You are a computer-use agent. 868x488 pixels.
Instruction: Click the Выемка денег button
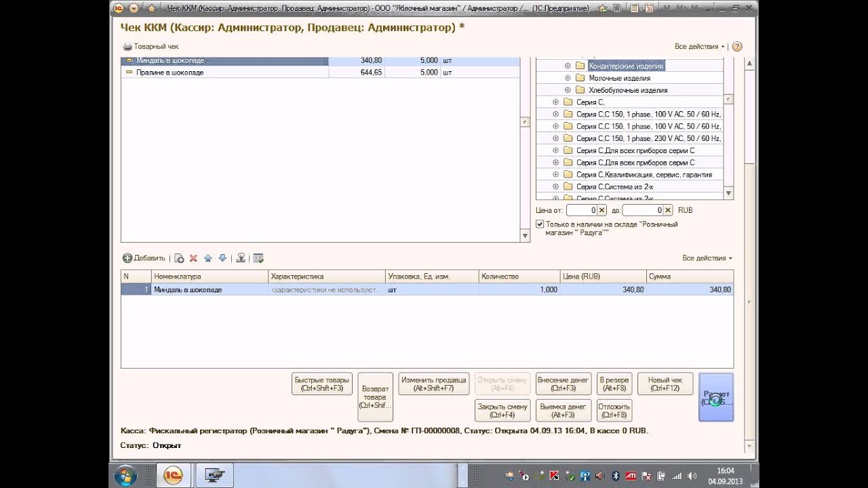point(563,411)
